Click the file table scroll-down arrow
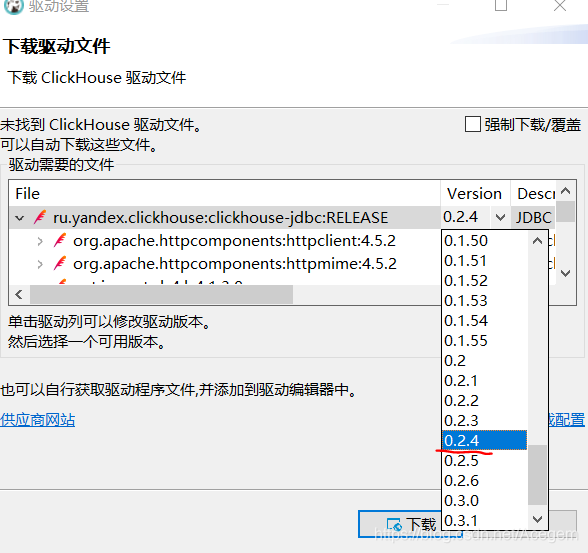This screenshot has height=553, width=588. tap(566, 273)
